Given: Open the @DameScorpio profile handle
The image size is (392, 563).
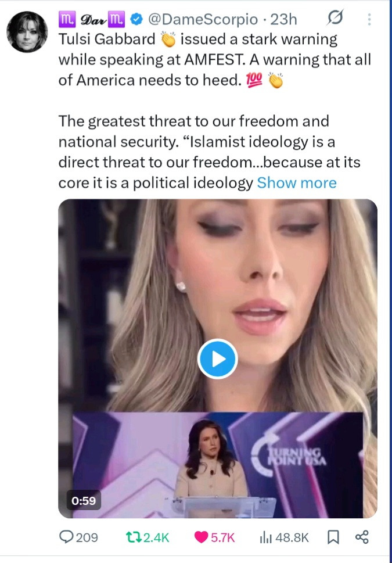Looking at the screenshot, I should (x=203, y=19).
